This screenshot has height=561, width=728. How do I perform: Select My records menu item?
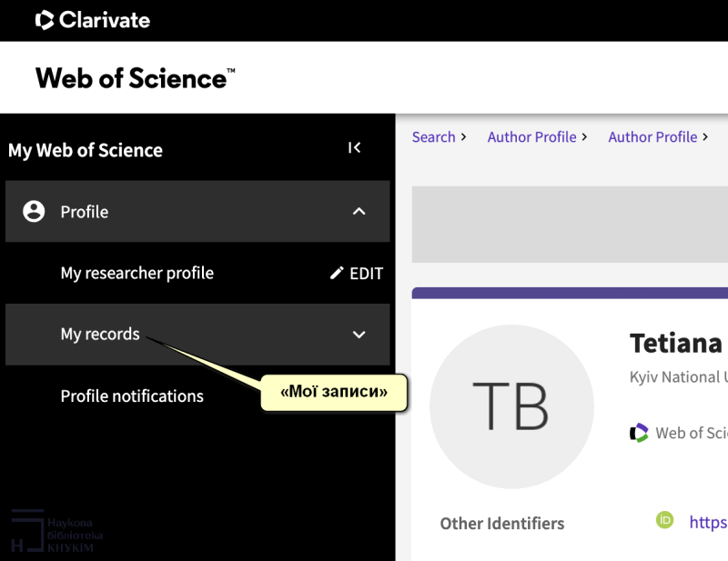pos(100,335)
